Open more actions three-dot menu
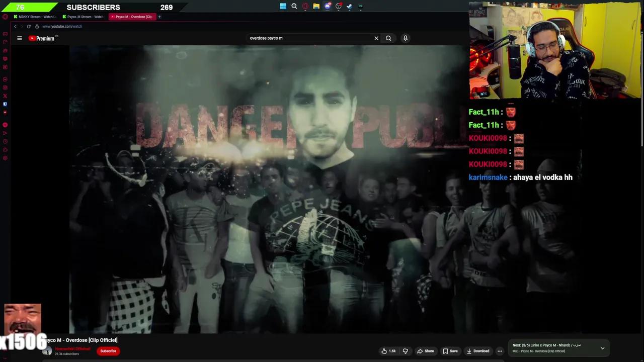 point(500,351)
